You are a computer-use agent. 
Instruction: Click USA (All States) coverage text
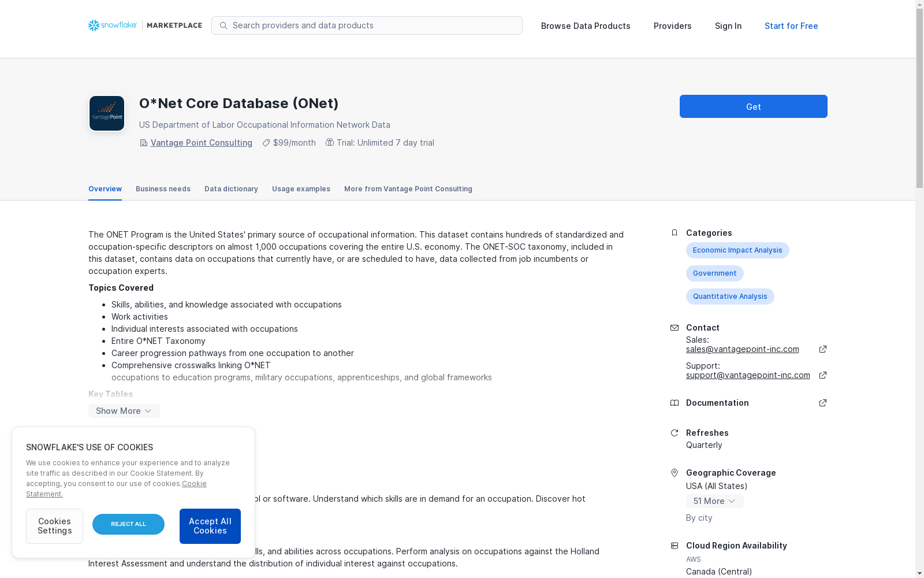[x=717, y=486]
